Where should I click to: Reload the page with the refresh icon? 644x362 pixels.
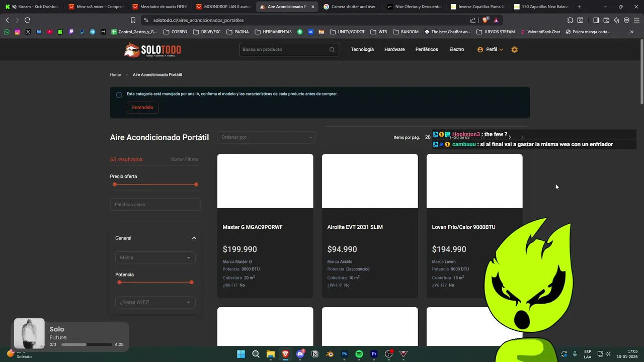pos(27,20)
